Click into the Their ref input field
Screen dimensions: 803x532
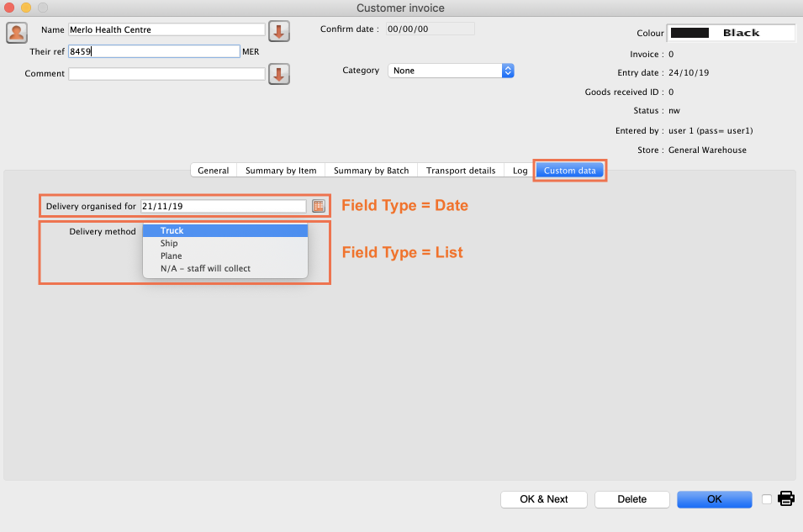154,51
